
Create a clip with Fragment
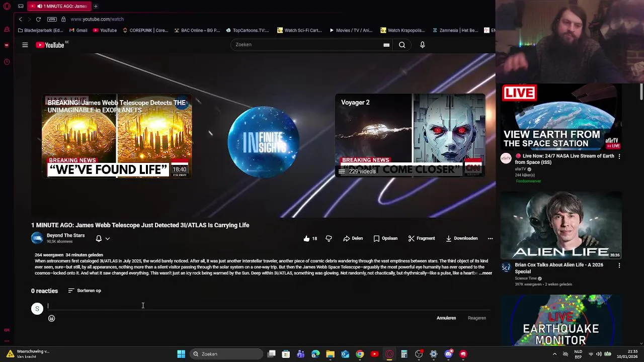(422, 238)
